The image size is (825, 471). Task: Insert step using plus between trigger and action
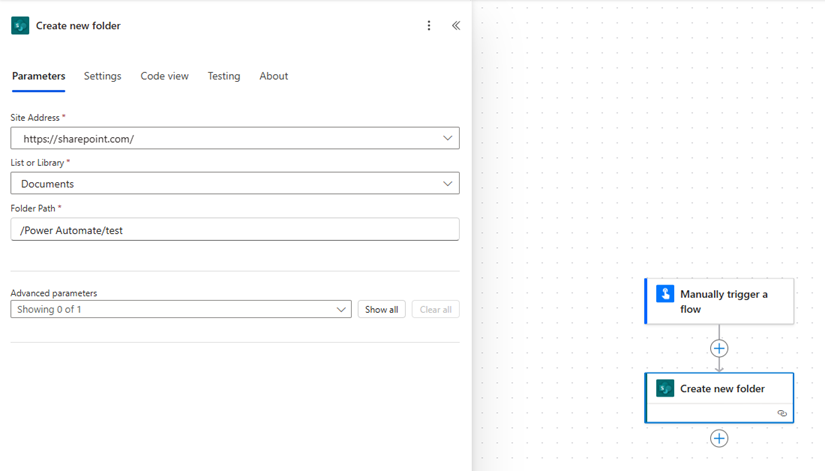pos(719,348)
